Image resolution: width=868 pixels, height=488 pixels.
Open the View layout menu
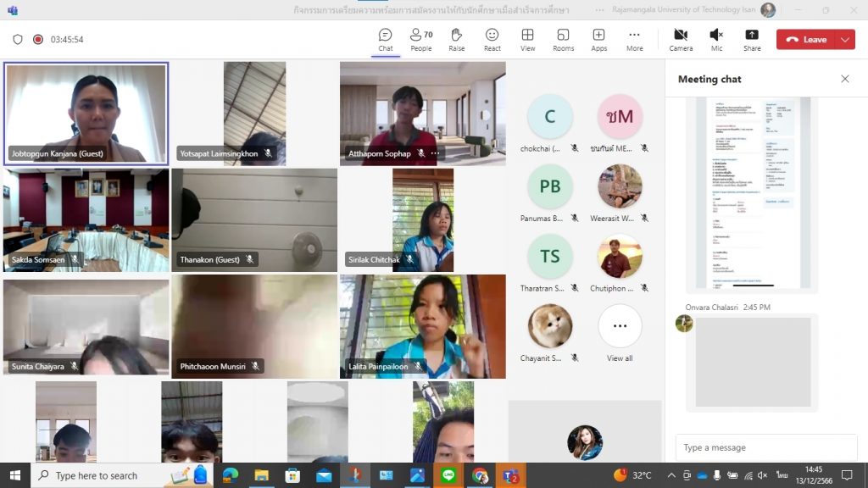[x=527, y=39]
